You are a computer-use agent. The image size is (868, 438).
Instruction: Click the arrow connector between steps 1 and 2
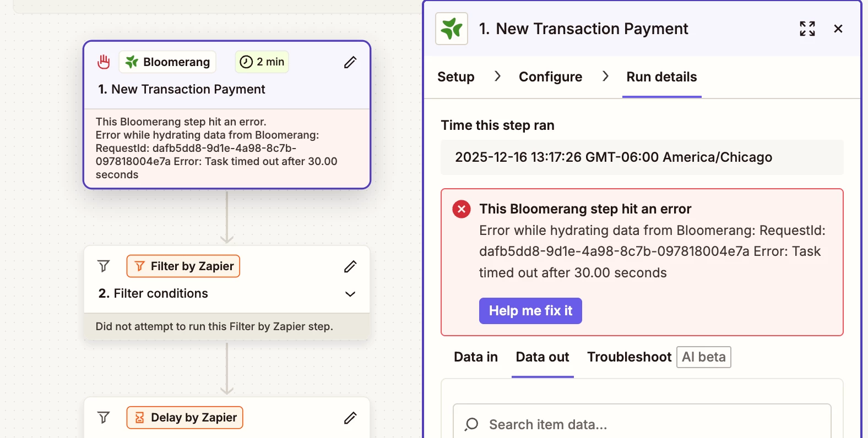[227, 217]
